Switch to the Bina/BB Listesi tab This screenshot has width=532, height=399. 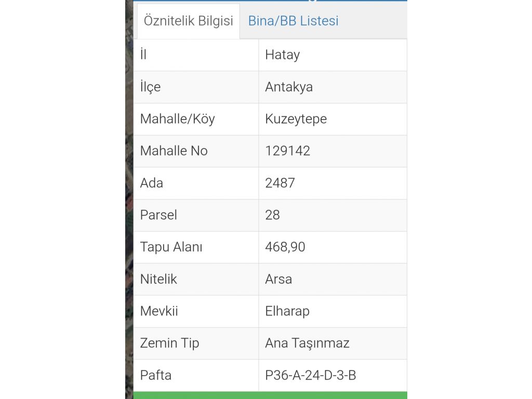(x=293, y=21)
